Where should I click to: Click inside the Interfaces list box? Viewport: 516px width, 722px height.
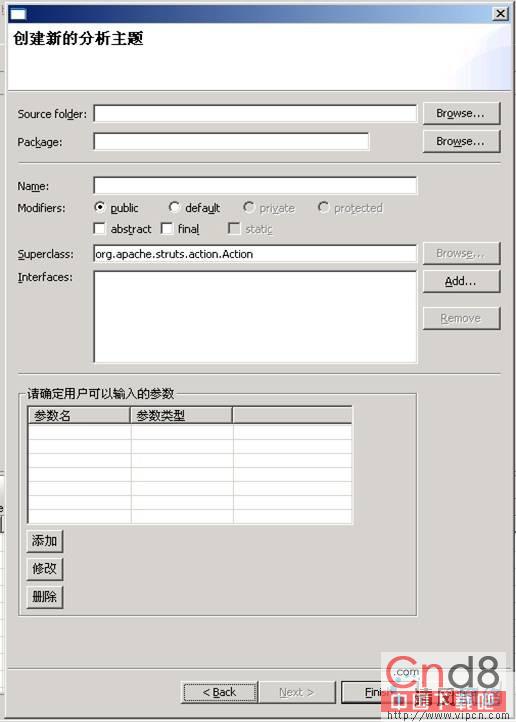point(255,317)
